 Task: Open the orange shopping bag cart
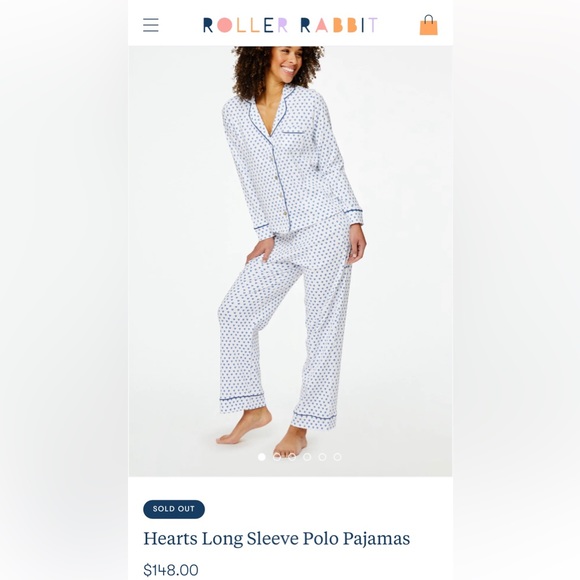click(x=428, y=25)
